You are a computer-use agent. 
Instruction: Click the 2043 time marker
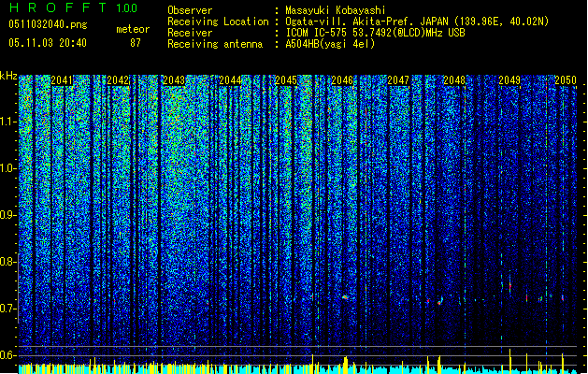point(174,80)
